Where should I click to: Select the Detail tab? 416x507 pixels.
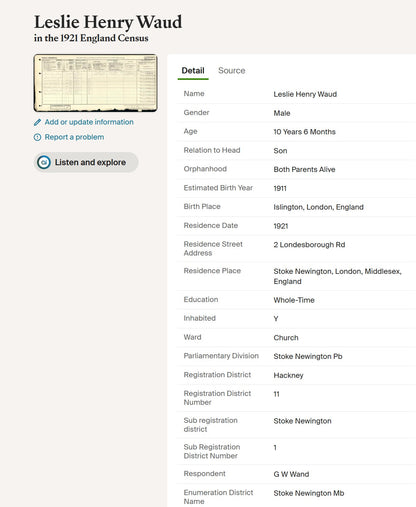tap(193, 71)
